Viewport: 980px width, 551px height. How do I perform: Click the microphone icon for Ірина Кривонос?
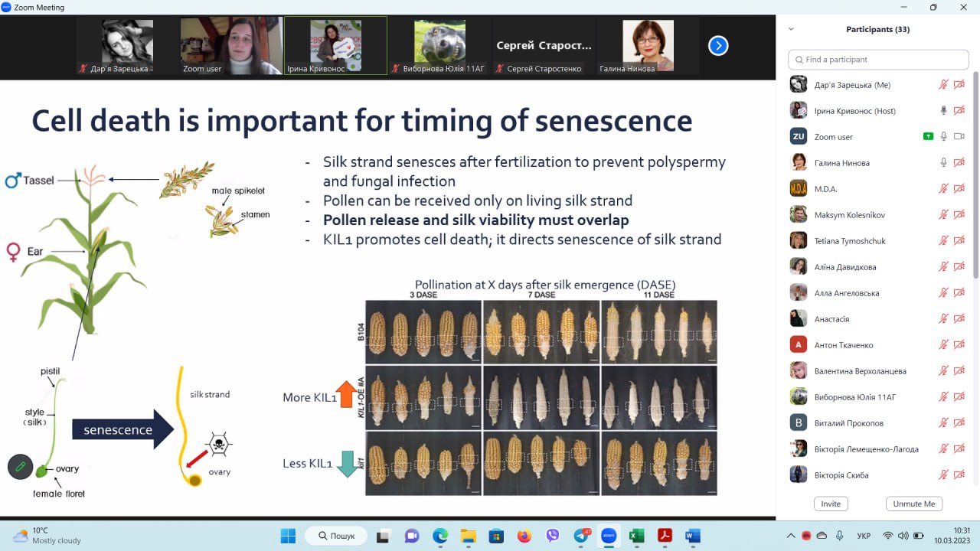943,111
